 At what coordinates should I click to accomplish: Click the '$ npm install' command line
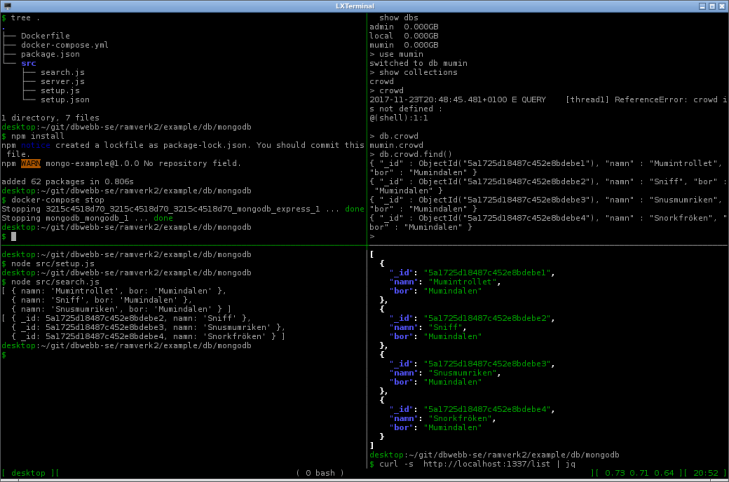tap(33, 136)
